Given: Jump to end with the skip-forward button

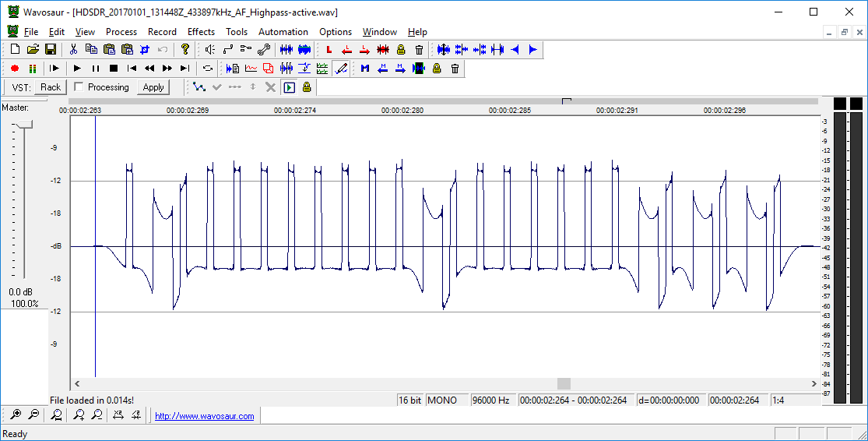Looking at the screenshot, I should (185, 68).
